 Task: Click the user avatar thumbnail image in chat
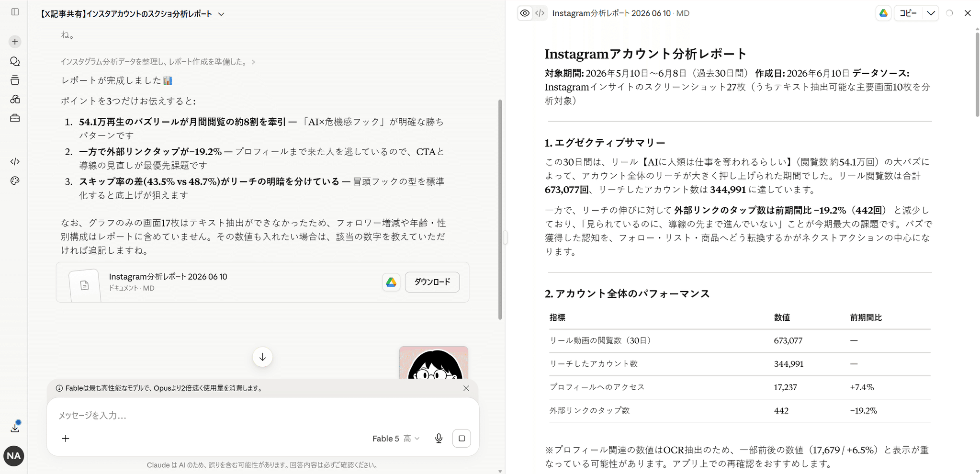[x=434, y=363]
